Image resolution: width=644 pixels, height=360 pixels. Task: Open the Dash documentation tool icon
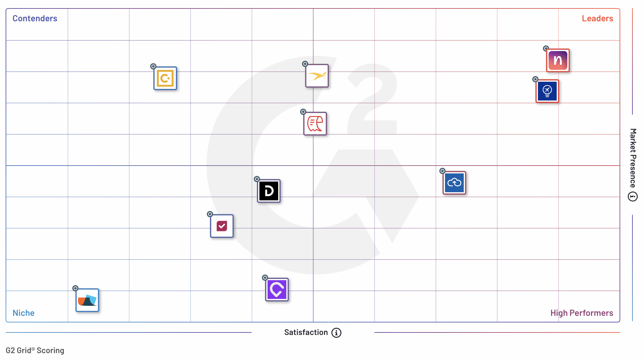point(268,190)
